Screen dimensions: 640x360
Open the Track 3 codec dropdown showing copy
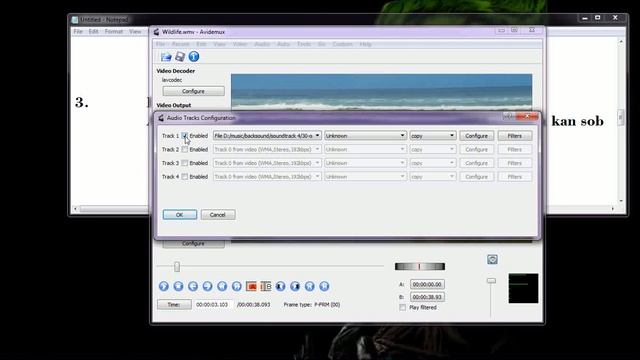click(433, 163)
